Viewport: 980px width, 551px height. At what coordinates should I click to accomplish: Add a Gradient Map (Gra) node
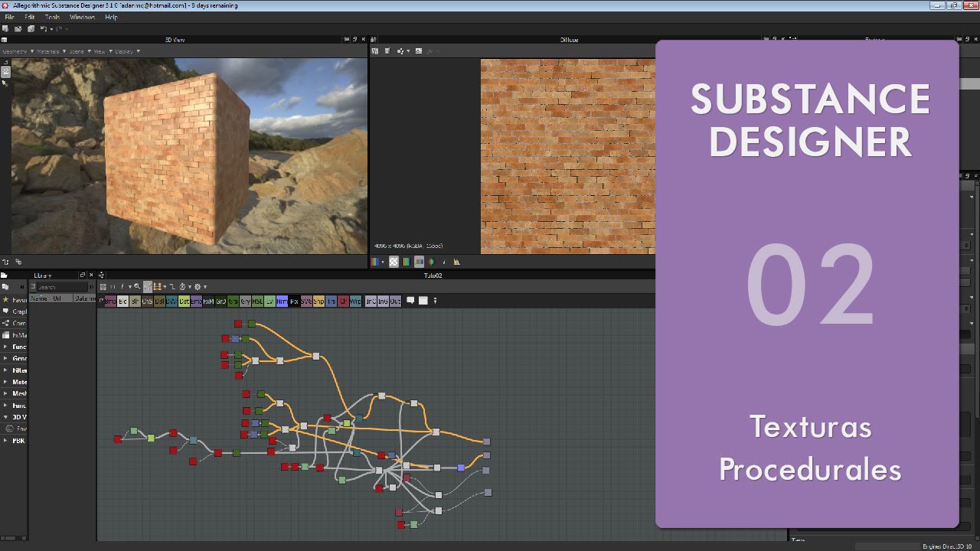234,302
